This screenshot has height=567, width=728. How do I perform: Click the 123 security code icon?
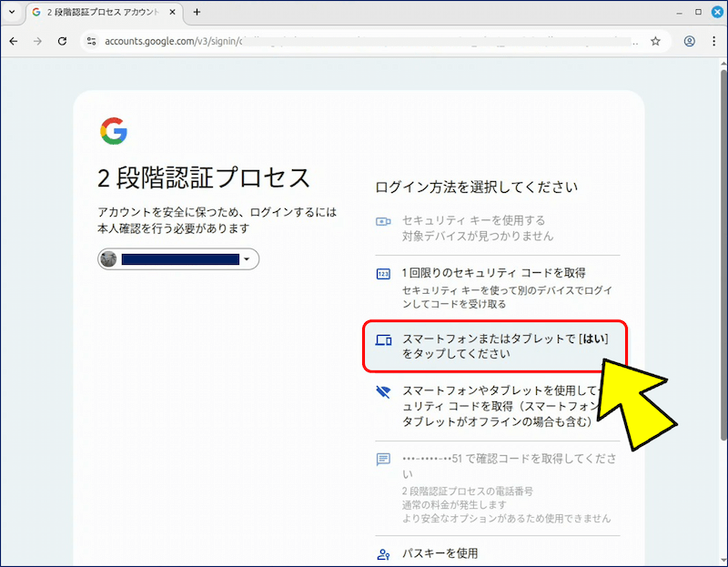383,274
